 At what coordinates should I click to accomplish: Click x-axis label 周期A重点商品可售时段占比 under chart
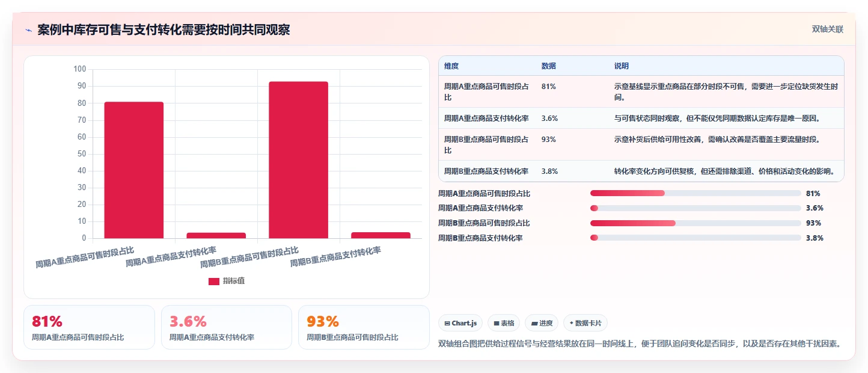(85, 257)
